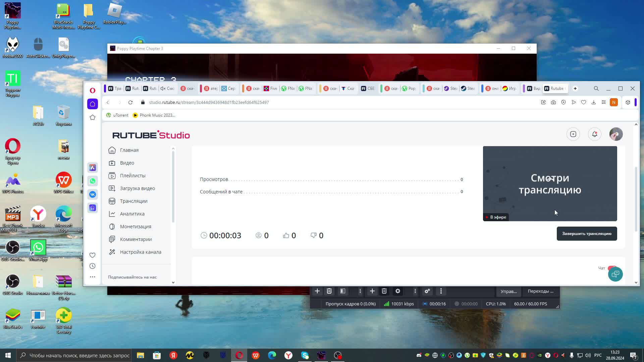Click the OBS remove scene trash icon
Viewport: 644px width, 362px height.
pos(329,291)
